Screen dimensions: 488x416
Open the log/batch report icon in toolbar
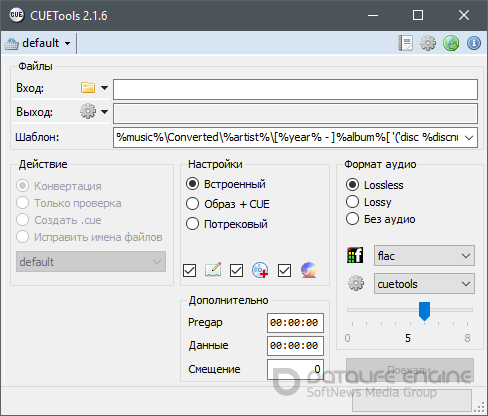[x=406, y=43]
